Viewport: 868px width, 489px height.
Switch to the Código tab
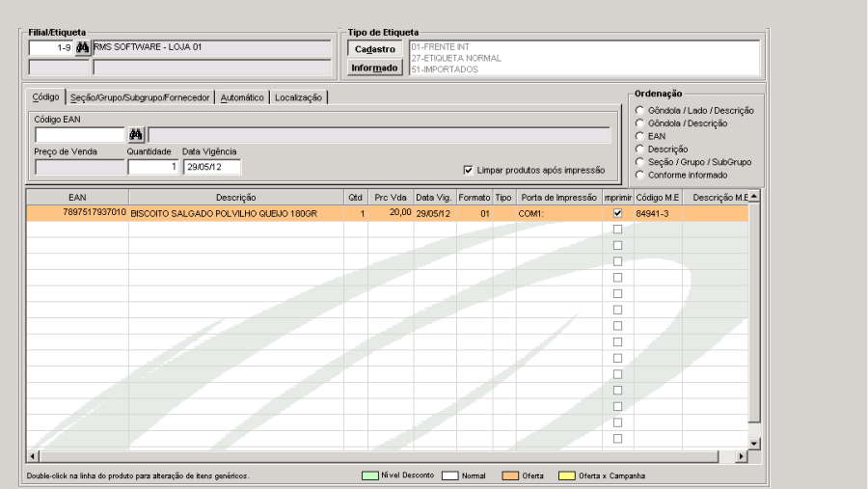45,96
